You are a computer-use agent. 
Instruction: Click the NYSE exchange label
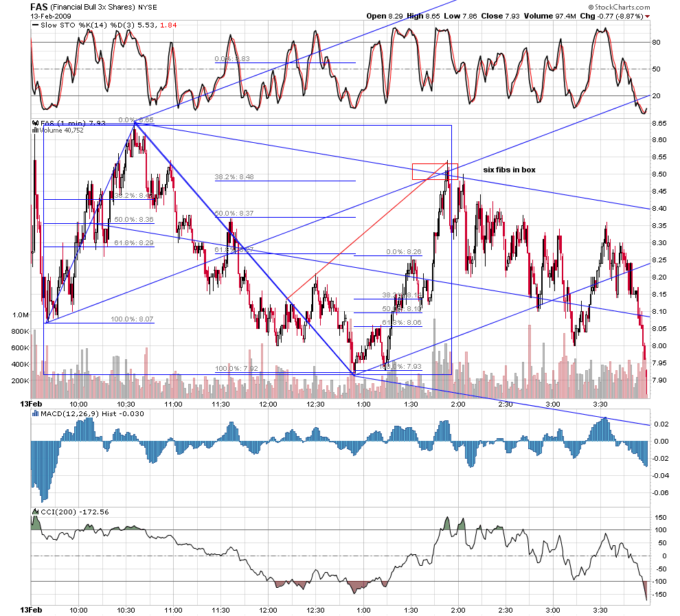148,8
